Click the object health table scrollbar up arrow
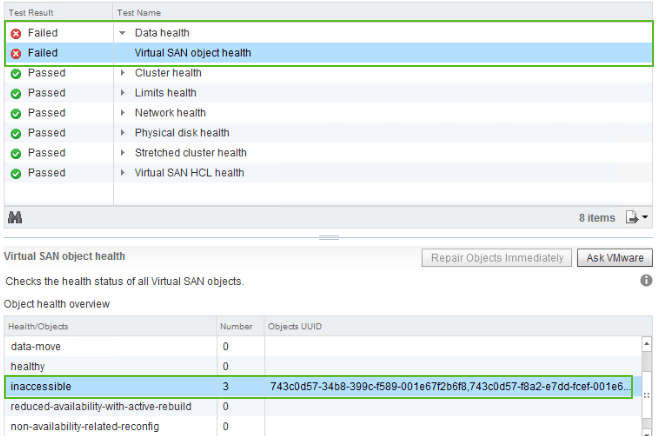656x436 pixels. [646, 344]
